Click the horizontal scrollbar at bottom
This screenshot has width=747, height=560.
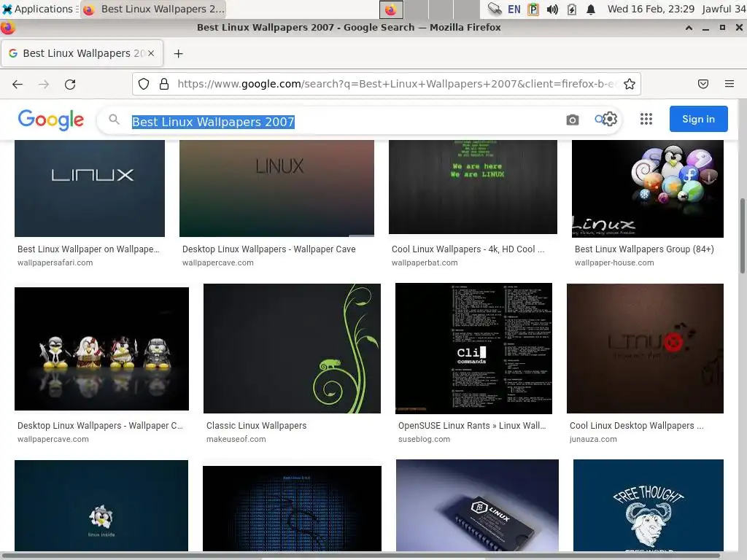(x=362, y=556)
